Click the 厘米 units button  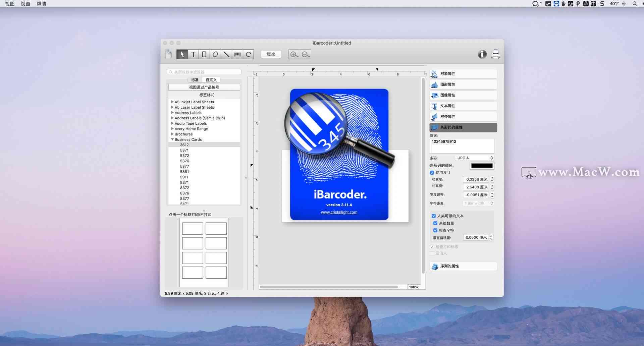pyautogui.click(x=271, y=54)
